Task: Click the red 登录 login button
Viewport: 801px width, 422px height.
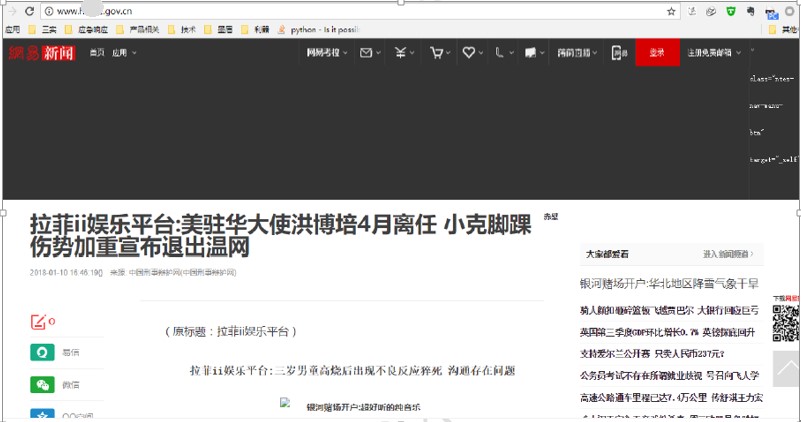Action: 657,53
